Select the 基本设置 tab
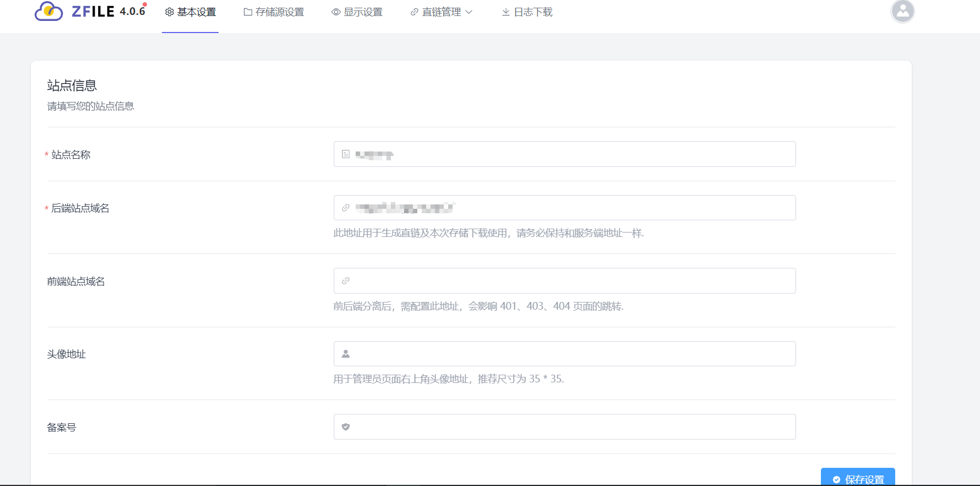 [x=196, y=12]
